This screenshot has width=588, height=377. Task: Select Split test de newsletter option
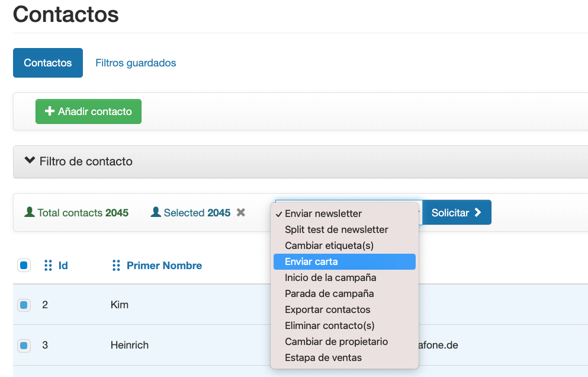(x=336, y=229)
